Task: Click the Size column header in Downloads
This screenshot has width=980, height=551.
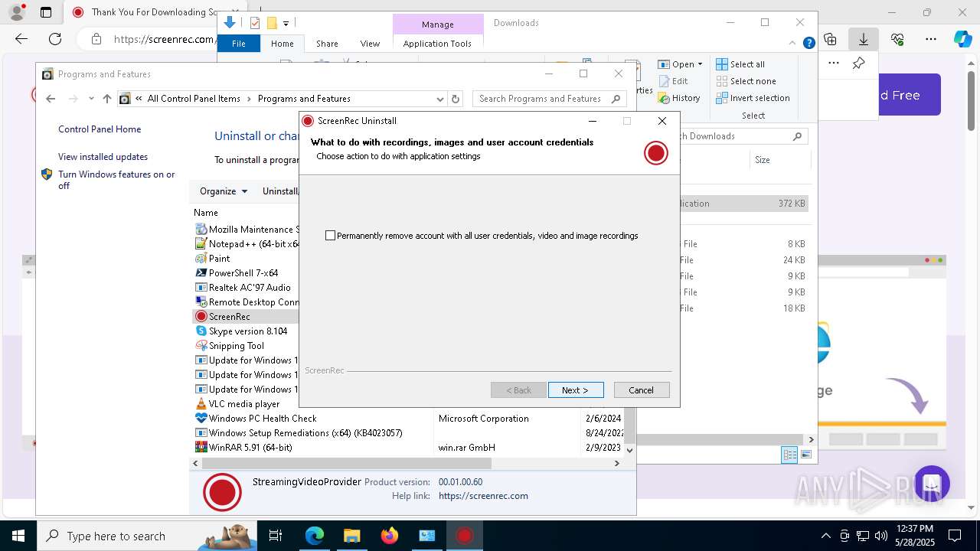Action: click(x=763, y=160)
